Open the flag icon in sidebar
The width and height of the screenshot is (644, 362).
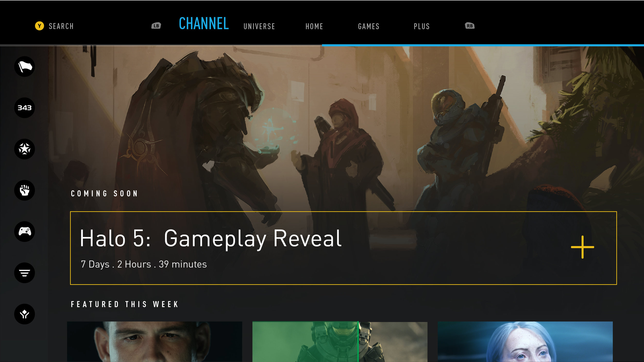tap(24, 67)
